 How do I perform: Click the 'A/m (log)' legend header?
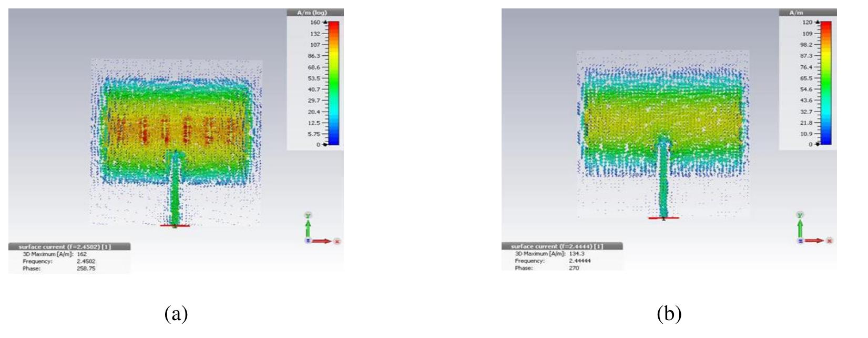click(x=315, y=13)
